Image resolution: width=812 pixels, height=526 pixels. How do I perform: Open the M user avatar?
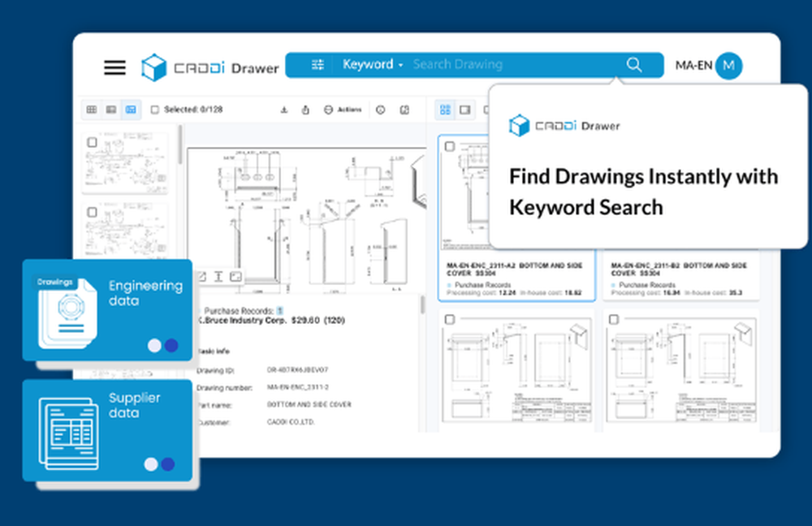[x=728, y=66]
